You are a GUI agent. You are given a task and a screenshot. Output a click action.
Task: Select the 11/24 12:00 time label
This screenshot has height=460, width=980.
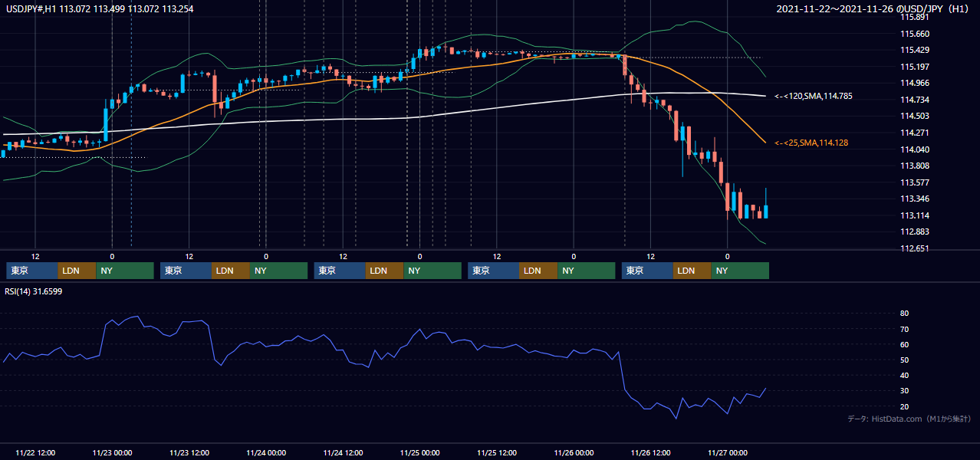(x=343, y=452)
